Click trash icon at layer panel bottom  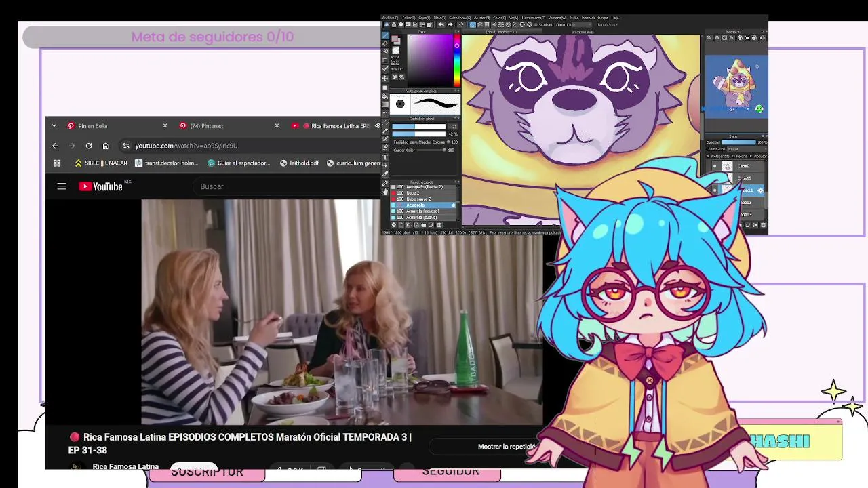(x=763, y=225)
